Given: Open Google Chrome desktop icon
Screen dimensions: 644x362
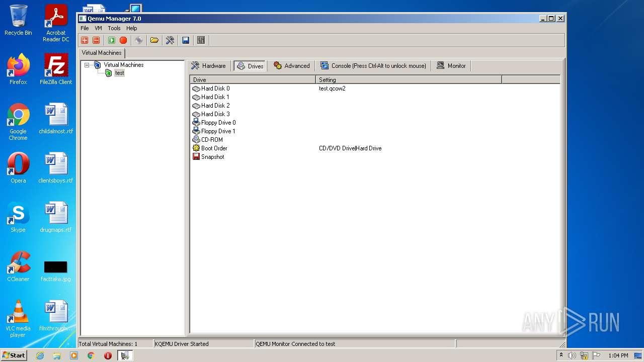Looking at the screenshot, I should (x=18, y=122).
